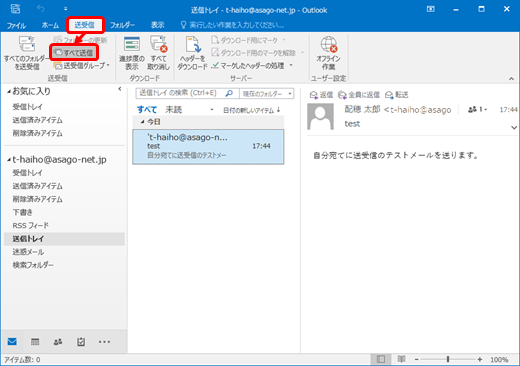
Task: Click すべて取り消し cancel-all icon
Action: pos(158,53)
